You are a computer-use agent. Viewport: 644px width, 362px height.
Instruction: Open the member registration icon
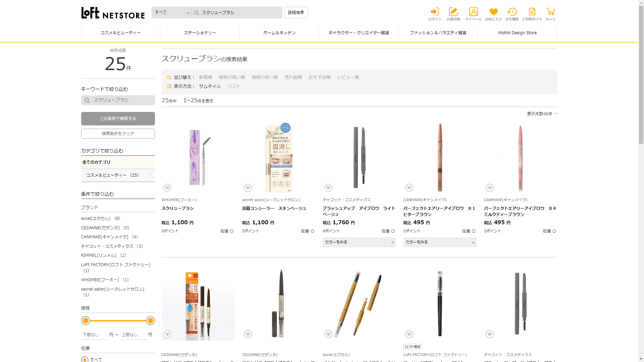pos(453,14)
